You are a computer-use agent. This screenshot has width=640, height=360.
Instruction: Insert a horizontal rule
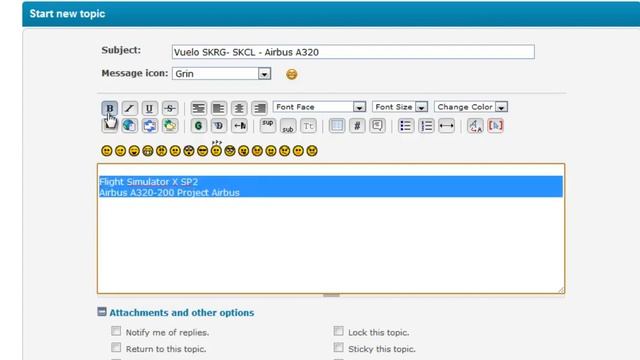coord(447,126)
